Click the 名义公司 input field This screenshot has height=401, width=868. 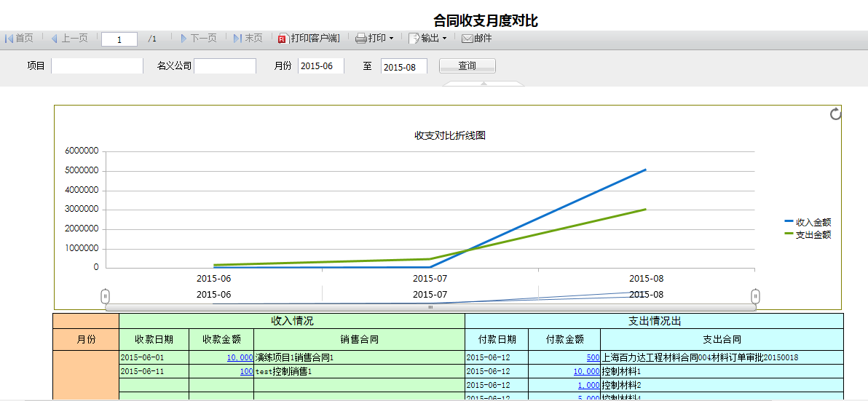pyautogui.click(x=225, y=65)
